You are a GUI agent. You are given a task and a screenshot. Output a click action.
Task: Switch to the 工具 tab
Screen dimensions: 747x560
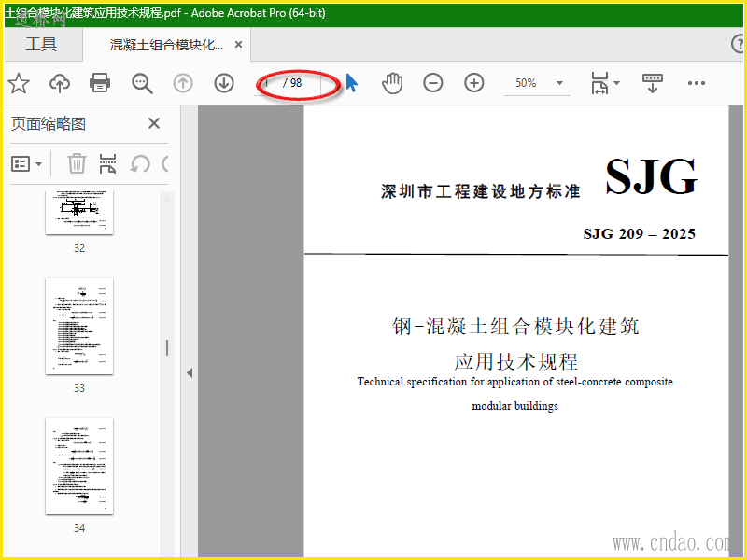pyautogui.click(x=41, y=44)
